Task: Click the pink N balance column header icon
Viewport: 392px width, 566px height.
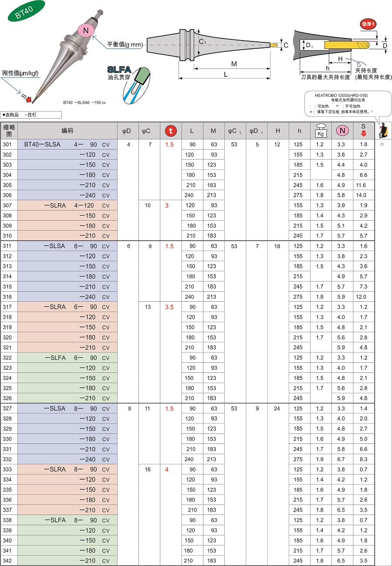Action: pos(342,130)
